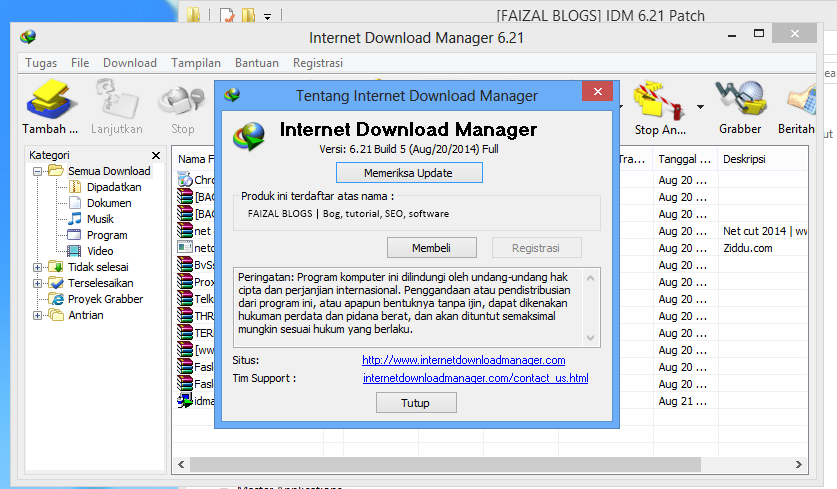The width and height of the screenshot is (837, 489).
Task: Click the horizontal scrollbar thumb
Action: click(445, 464)
